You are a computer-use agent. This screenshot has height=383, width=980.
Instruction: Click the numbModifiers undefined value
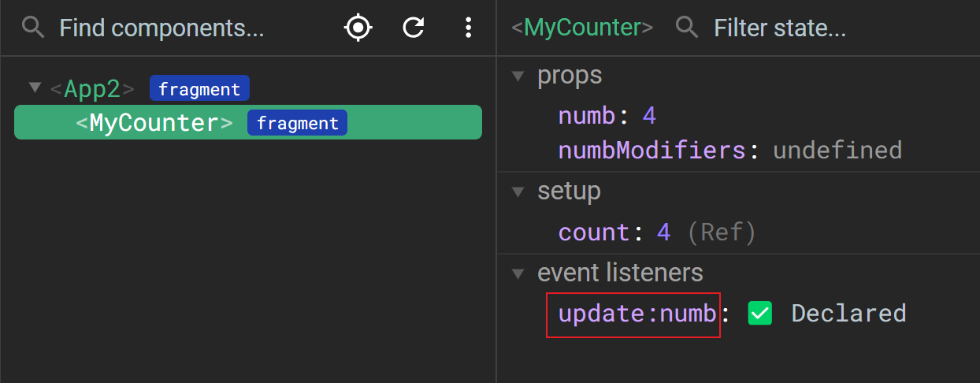[x=837, y=150]
